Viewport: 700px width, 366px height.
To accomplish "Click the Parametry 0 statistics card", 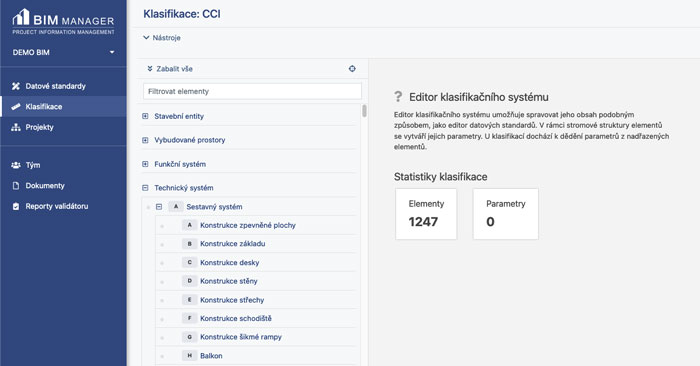I will click(x=506, y=214).
